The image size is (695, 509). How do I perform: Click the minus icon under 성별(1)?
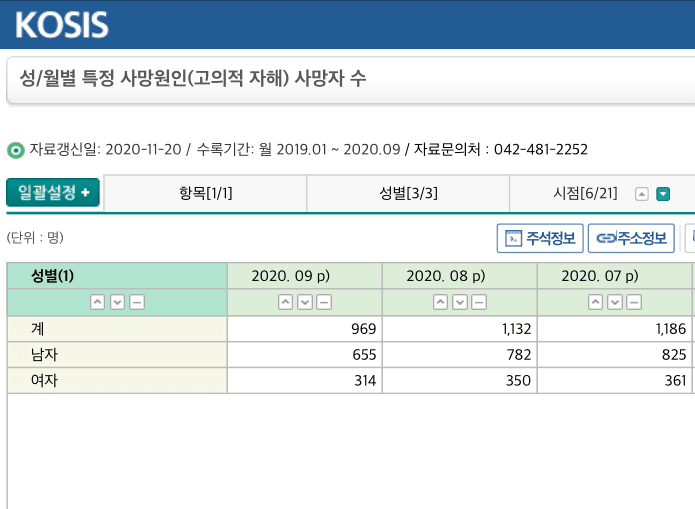click(136, 302)
